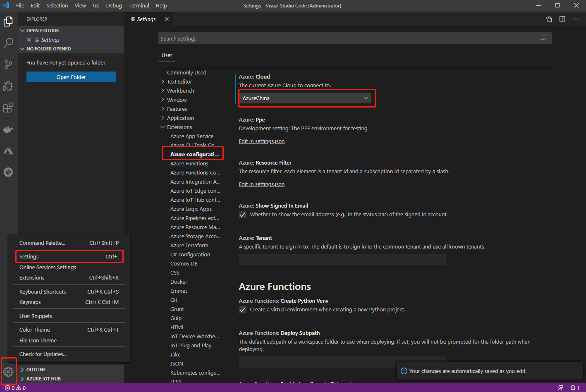Select Cosmos DB in settings tree
This screenshot has width=586, height=392.
(184, 263)
